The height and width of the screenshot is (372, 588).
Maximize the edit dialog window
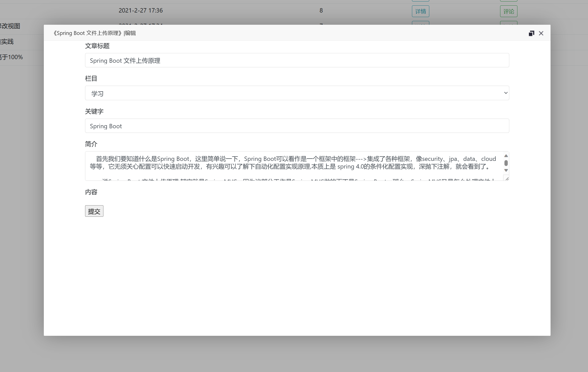click(x=531, y=33)
